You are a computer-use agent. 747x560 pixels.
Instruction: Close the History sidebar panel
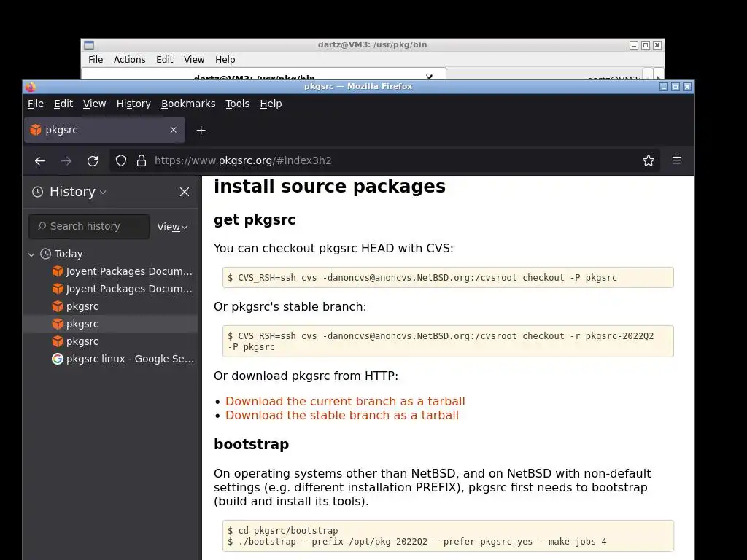pos(185,192)
